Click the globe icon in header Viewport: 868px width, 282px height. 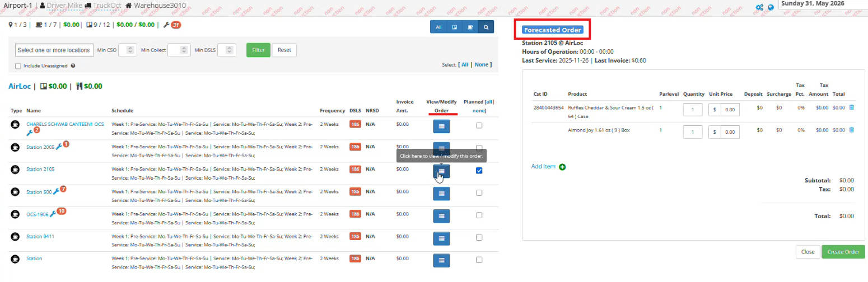click(x=771, y=7)
